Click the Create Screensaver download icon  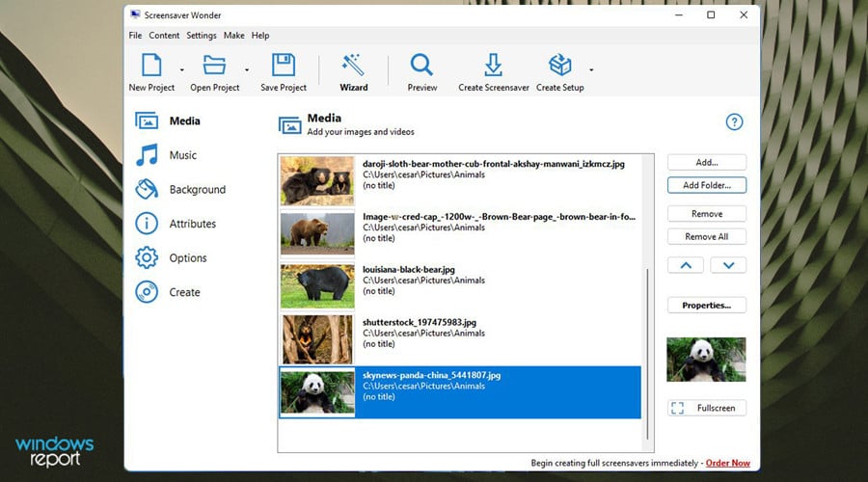coord(493,66)
